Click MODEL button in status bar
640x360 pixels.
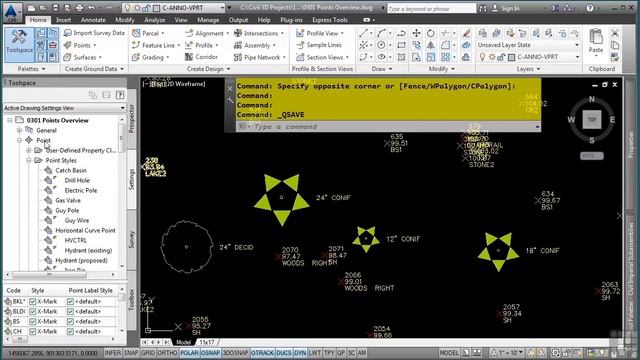pyautogui.click(x=449, y=353)
